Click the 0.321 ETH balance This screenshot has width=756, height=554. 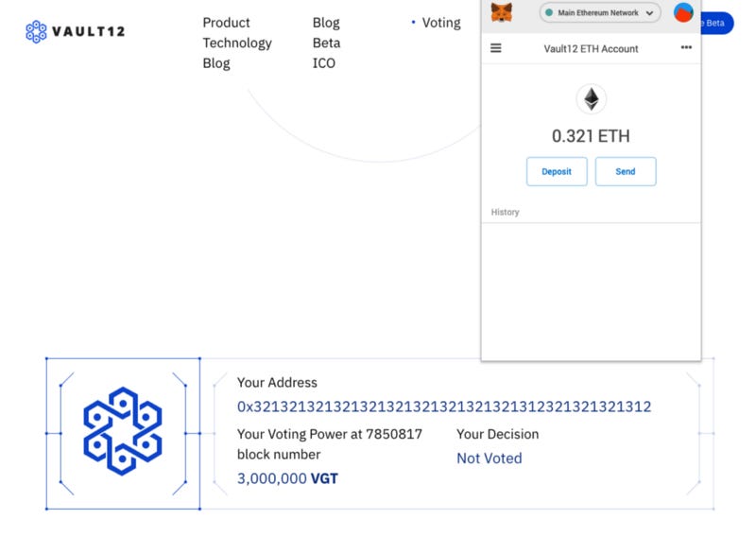click(x=591, y=136)
